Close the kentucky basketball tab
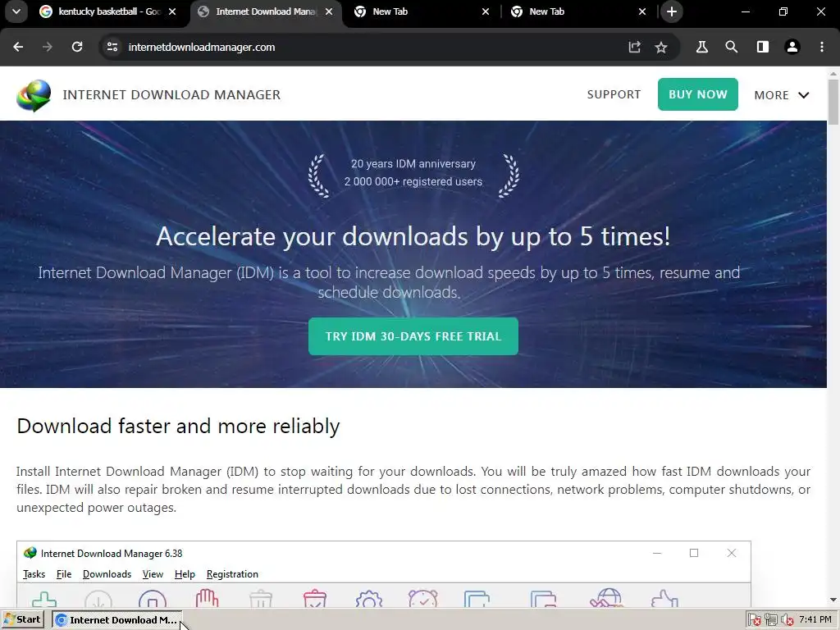The height and width of the screenshot is (630, 840). [x=172, y=11]
